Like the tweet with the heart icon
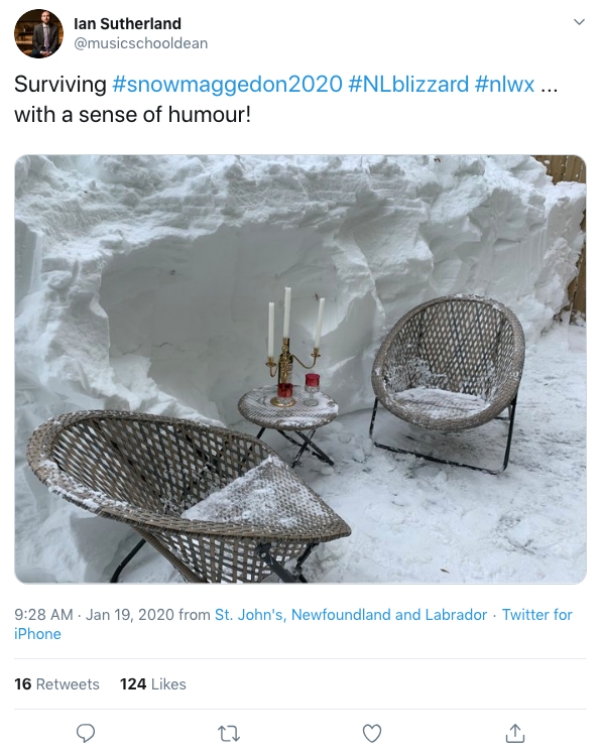This screenshot has width=600, height=755. click(x=372, y=733)
